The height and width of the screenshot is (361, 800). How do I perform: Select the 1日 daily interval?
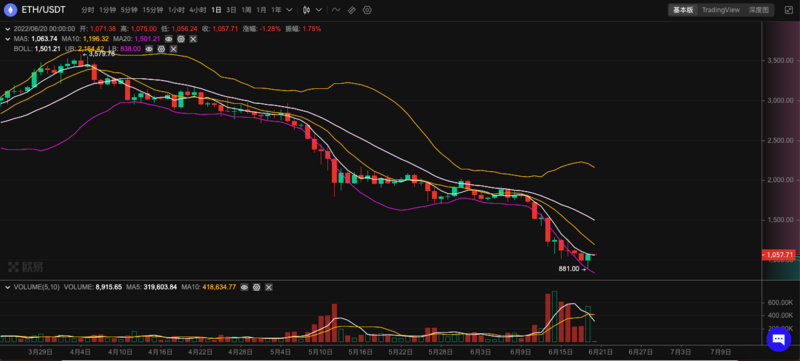pos(217,10)
